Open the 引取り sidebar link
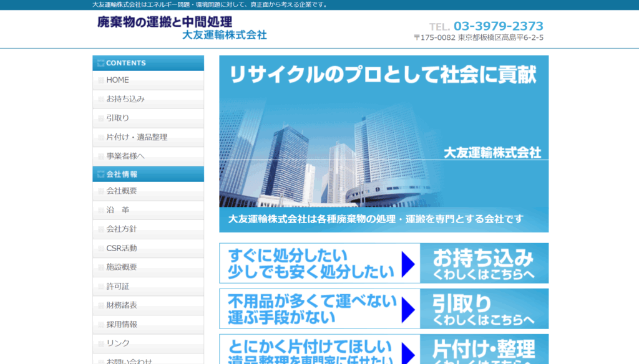The width and height of the screenshot is (639, 364). pos(117,118)
